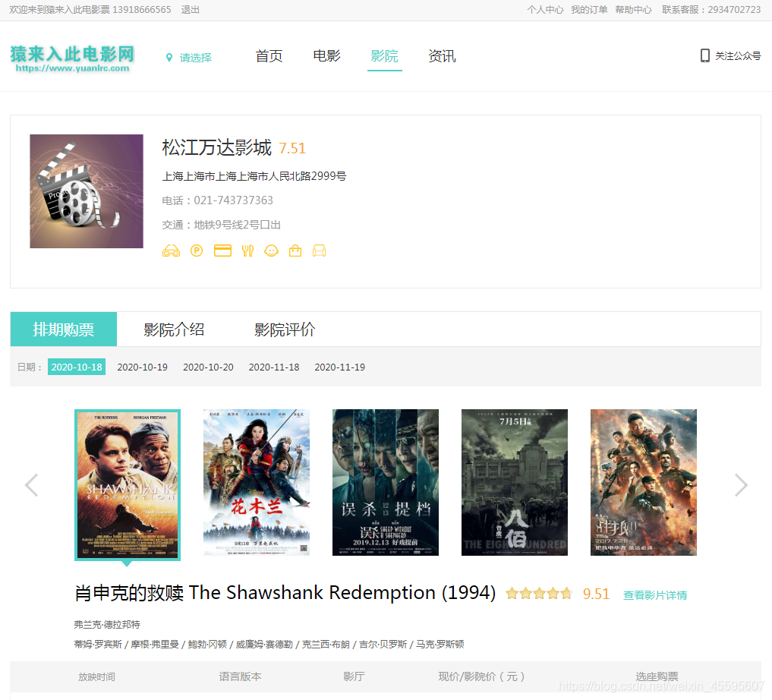The image size is (772, 700).
Task: Switch to the 排期购票 tab
Action: click(x=64, y=330)
